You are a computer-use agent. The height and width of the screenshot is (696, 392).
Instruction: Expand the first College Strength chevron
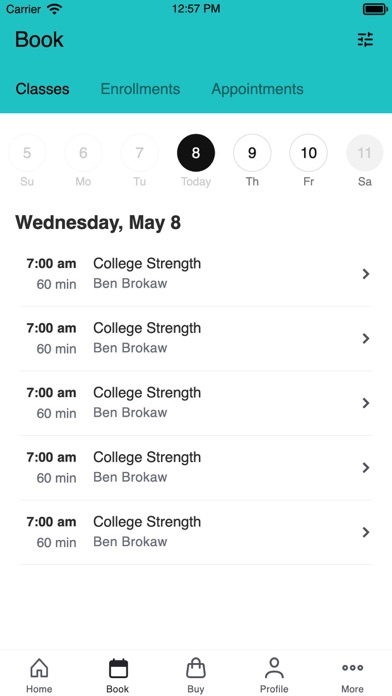pyautogui.click(x=366, y=274)
